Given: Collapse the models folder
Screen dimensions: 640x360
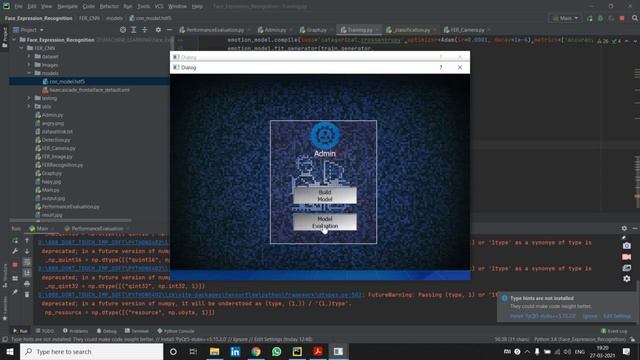Looking at the screenshot, I should [x=29, y=73].
